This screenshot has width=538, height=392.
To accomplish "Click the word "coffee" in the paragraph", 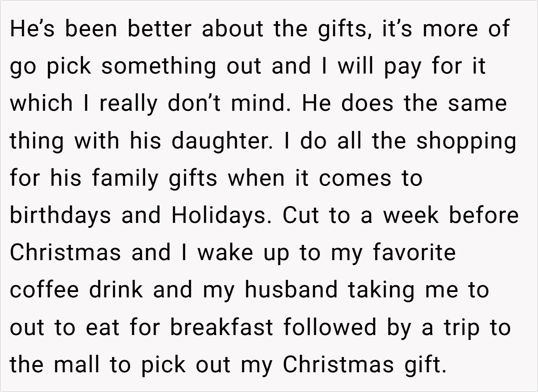I will click(44, 290).
